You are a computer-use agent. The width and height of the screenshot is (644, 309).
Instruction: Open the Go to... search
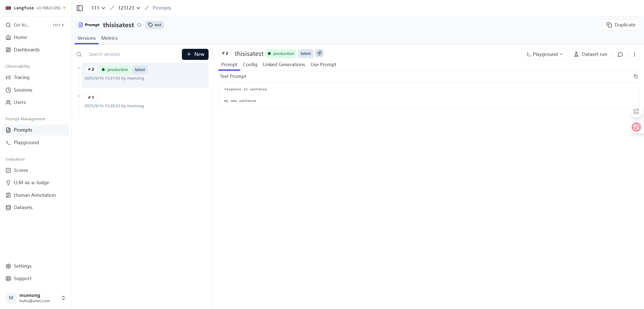(x=36, y=25)
